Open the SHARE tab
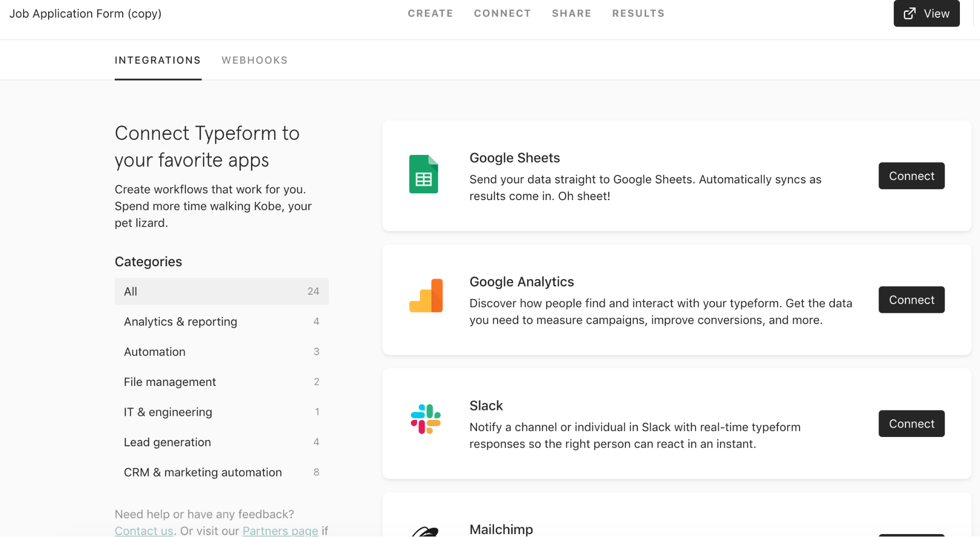The width and height of the screenshot is (980, 537). click(x=572, y=13)
